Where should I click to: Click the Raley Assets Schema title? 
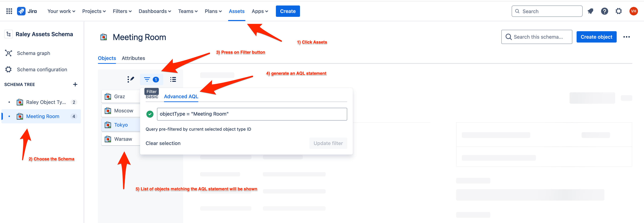coord(44,34)
